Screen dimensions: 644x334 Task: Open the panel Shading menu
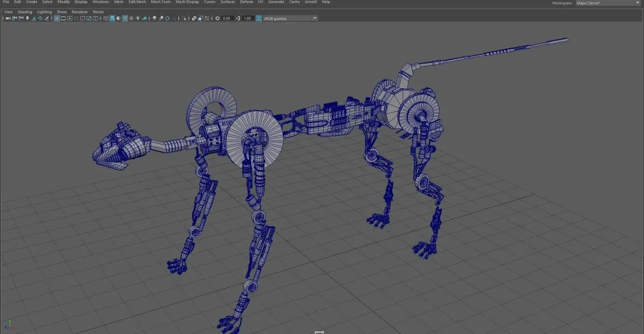(x=25, y=12)
